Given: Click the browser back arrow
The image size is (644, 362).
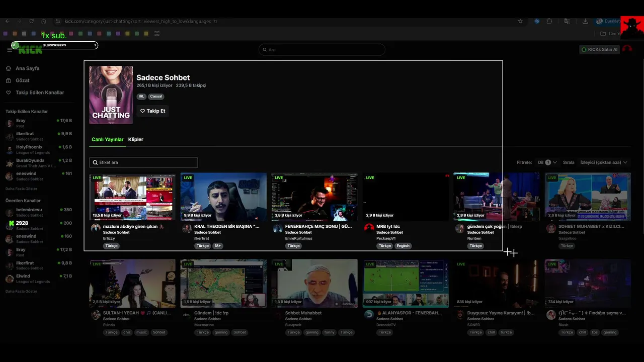Looking at the screenshot, I should point(7,21).
